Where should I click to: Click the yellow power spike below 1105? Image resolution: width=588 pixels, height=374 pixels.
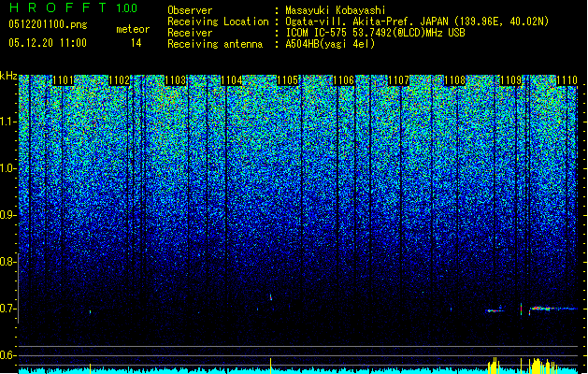(x=271, y=365)
